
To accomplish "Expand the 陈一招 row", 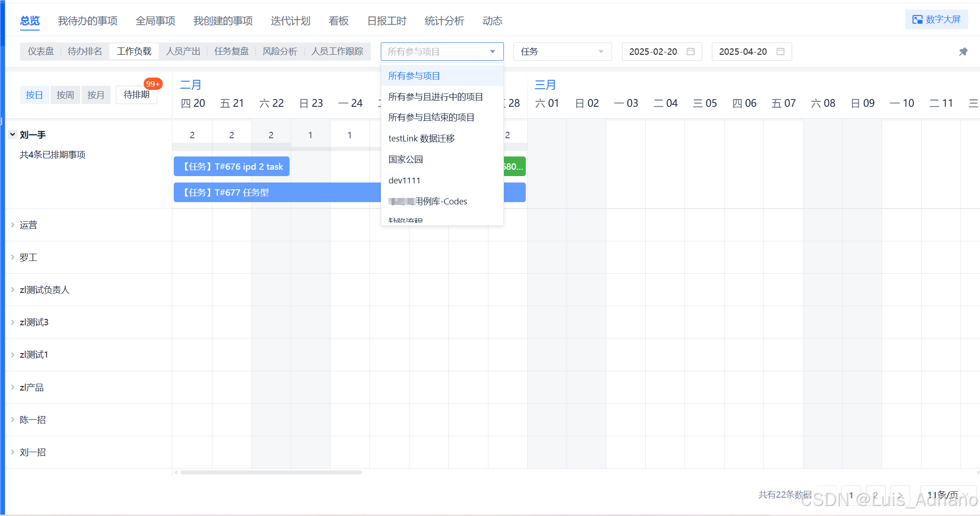I will tap(13, 420).
